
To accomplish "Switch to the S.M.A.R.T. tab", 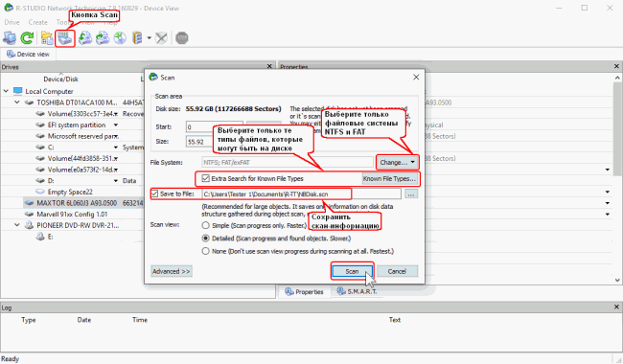I will coord(357,292).
